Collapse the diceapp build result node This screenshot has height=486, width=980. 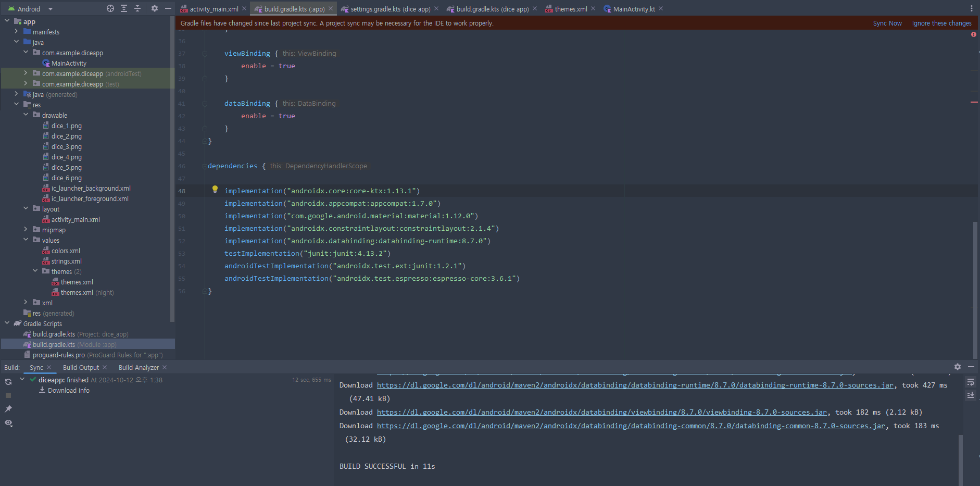[x=22, y=379]
